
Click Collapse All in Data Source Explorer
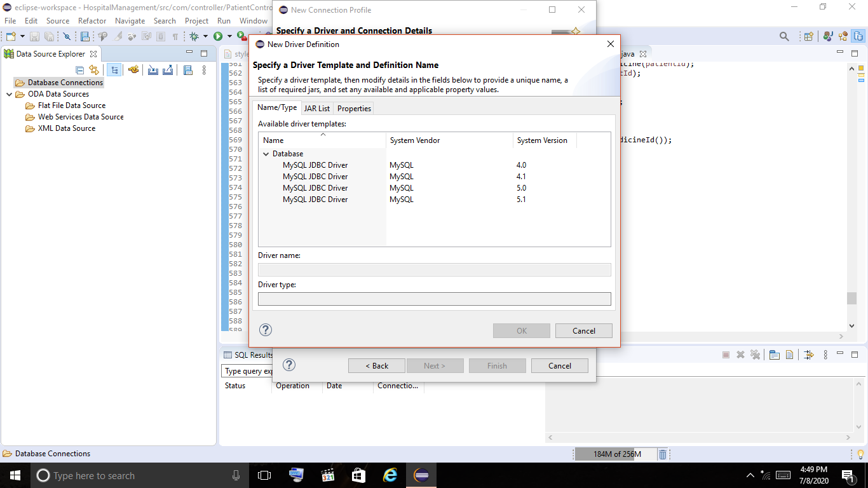pyautogui.click(x=79, y=70)
